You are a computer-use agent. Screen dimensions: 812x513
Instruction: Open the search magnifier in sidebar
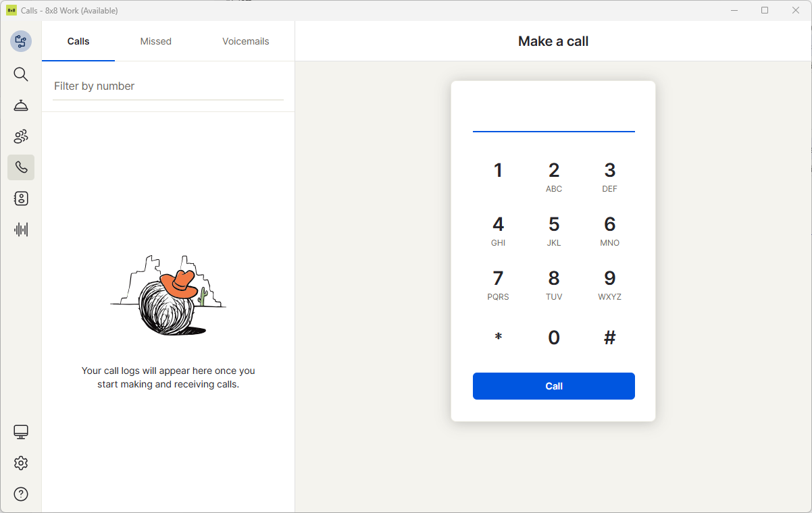(x=21, y=74)
